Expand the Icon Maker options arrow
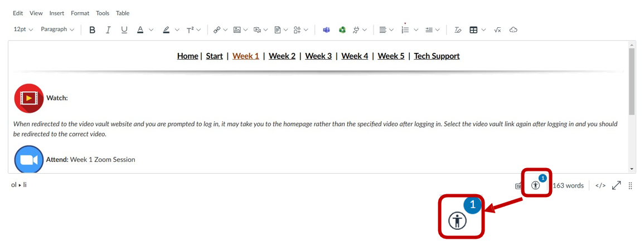Image resolution: width=644 pixels, height=246 pixels. 307,30
